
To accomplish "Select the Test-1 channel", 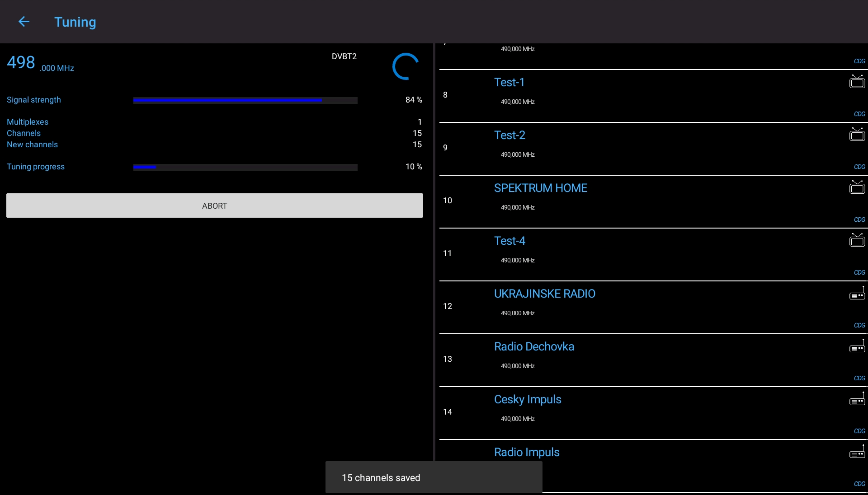I will pos(653,96).
